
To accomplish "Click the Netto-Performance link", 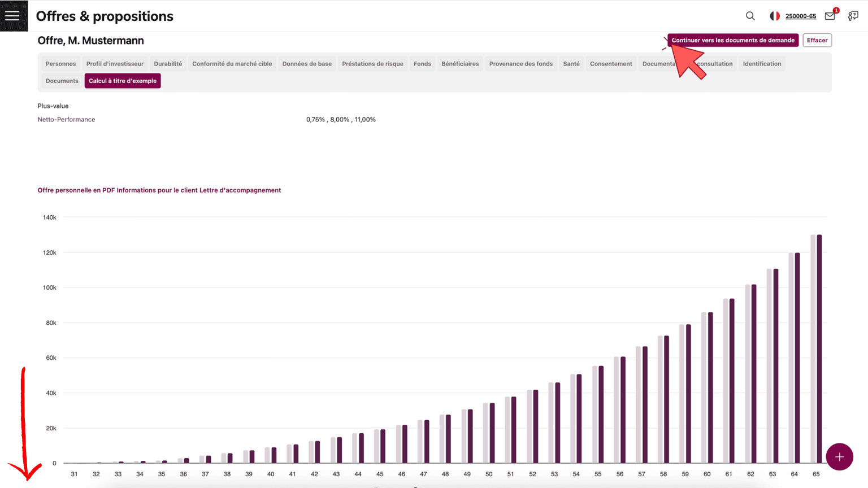I will (x=66, y=120).
